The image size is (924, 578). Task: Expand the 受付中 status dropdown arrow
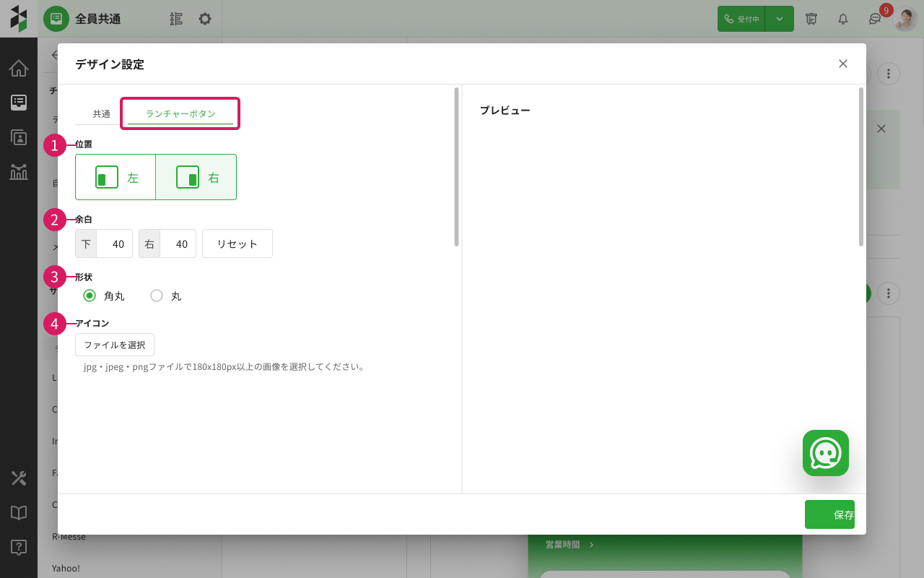point(780,19)
